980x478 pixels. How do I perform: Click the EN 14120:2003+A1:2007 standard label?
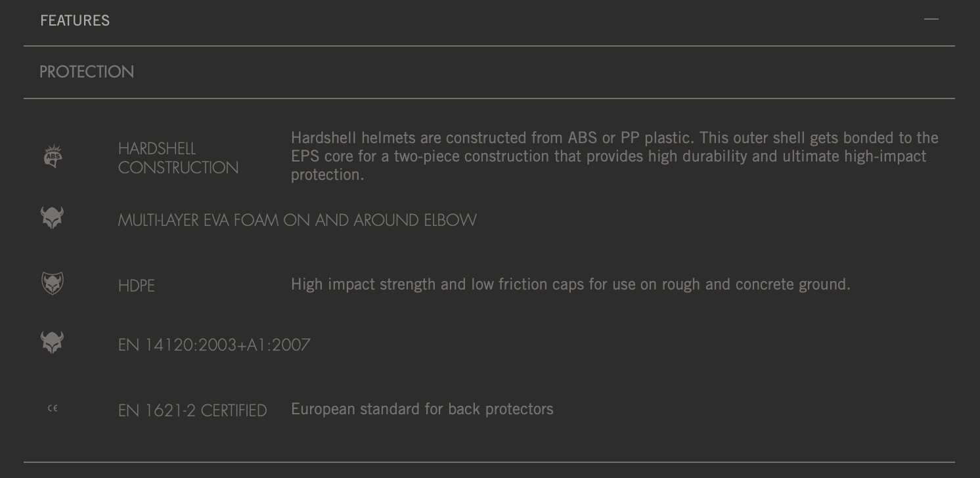tap(214, 345)
